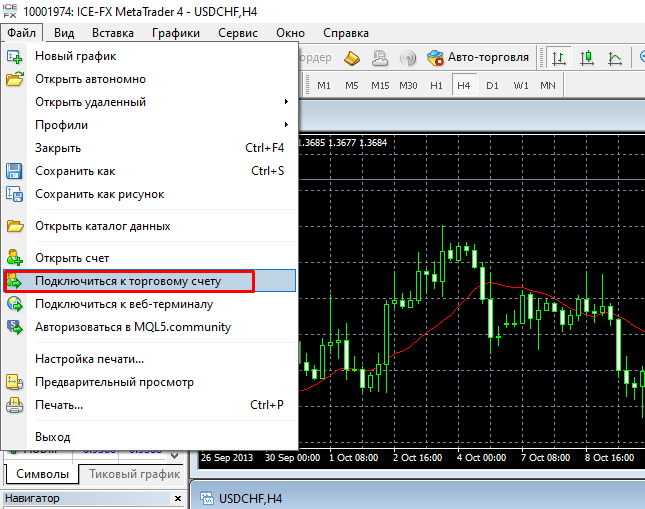Switch chart to line chart type

[x=615, y=58]
